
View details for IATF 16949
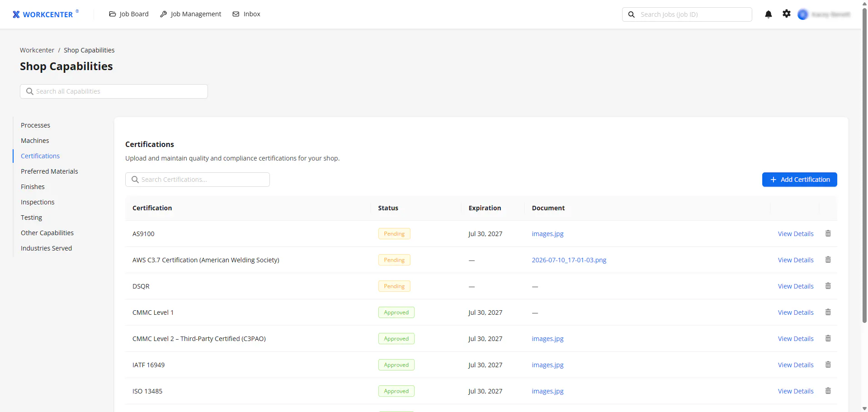click(x=796, y=365)
